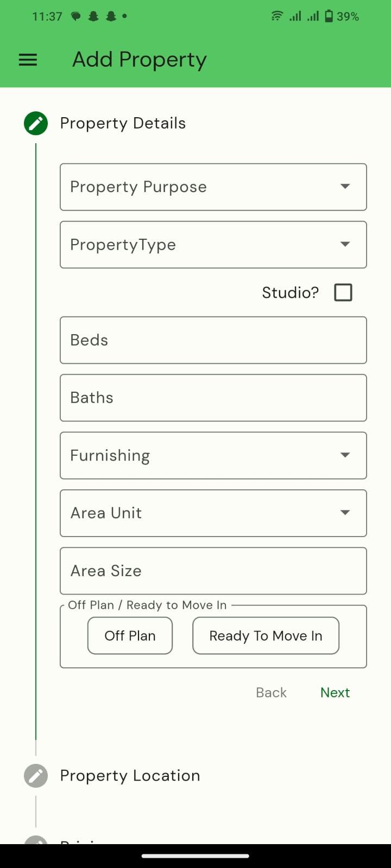Tap the Area Unit arrow icon
This screenshot has width=391, height=868.
pos(345,513)
